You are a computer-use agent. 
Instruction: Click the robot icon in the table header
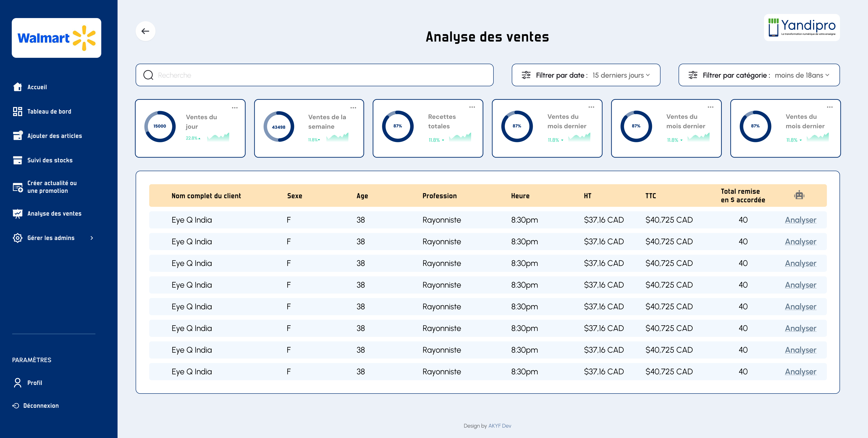click(x=799, y=195)
